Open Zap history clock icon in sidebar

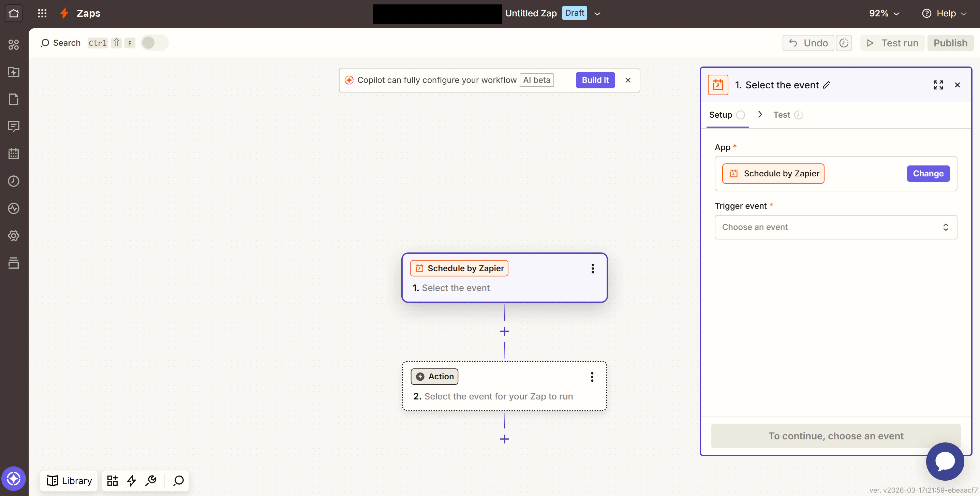pyautogui.click(x=14, y=181)
